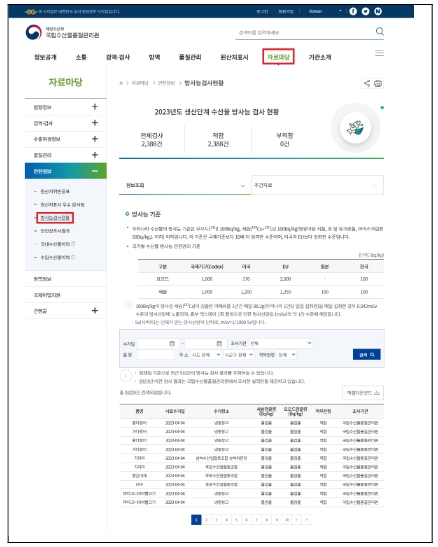This screenshot has width=438, height=547.
Task: Open the 시도 전체 address dropdown
Action: pyautogui.click(x=206, y=355)
